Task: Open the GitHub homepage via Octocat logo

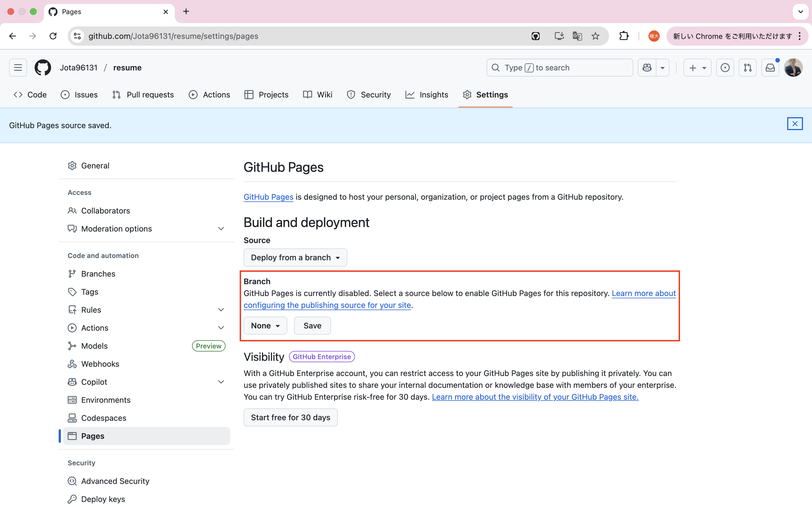Action: coord(43,67)
